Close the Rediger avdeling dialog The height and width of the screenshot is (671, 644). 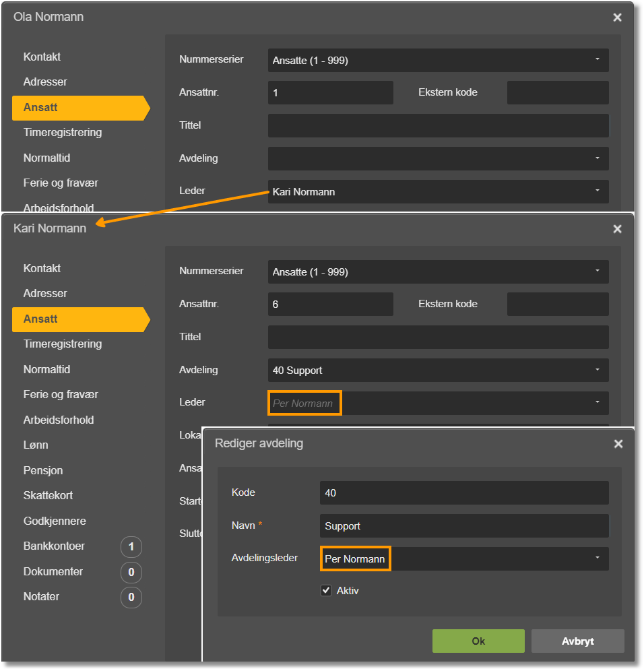click(x=618, y=444)
